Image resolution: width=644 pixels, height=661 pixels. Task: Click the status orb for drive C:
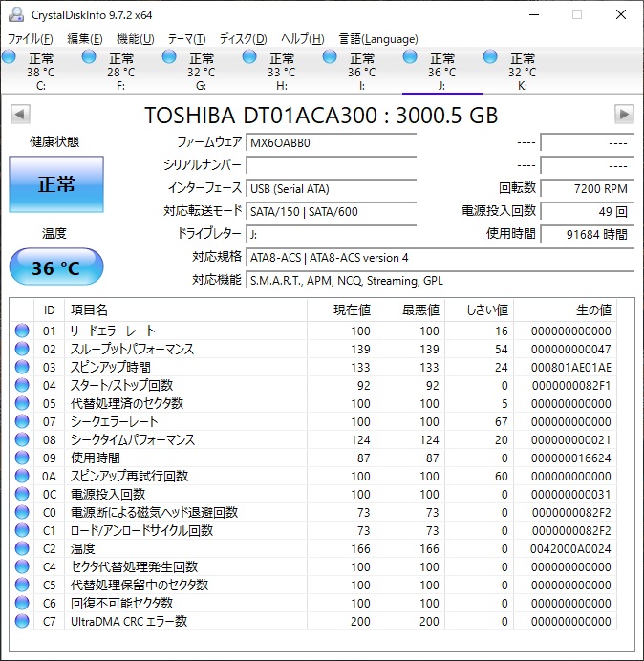click(x=9, y=58)
